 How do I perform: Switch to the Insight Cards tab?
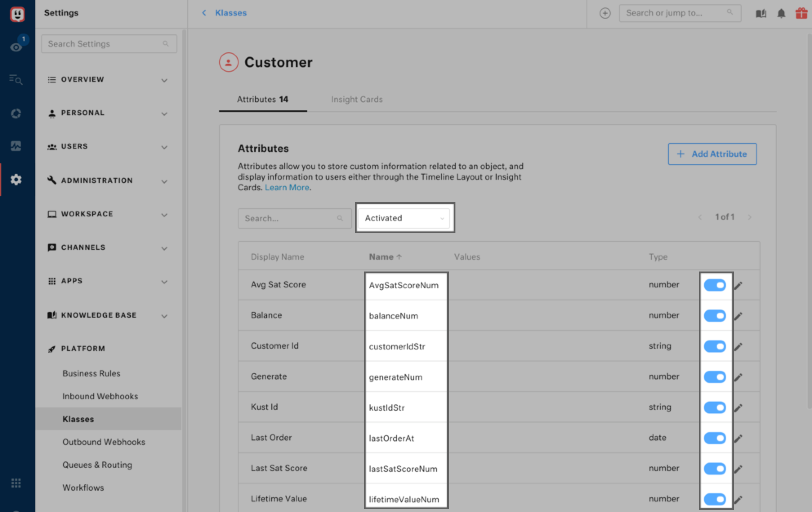(357, 99)
